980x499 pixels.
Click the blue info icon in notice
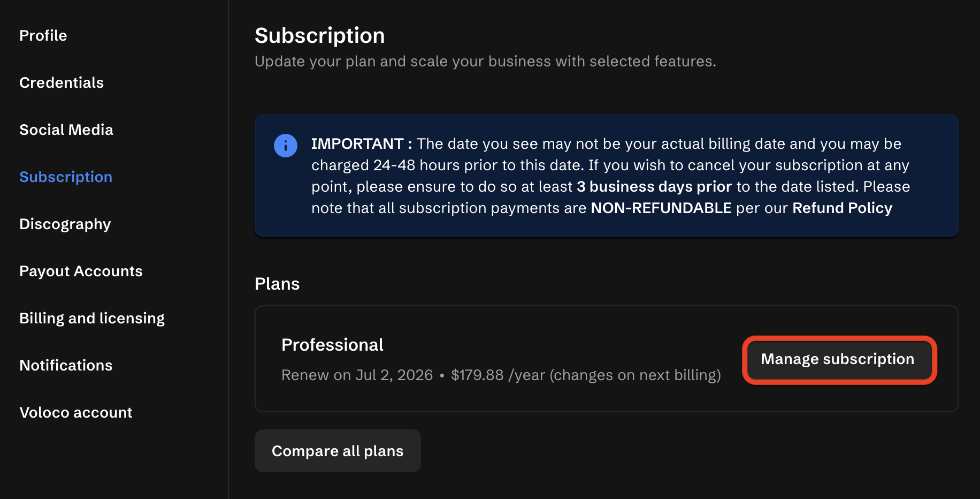(286, 146)
